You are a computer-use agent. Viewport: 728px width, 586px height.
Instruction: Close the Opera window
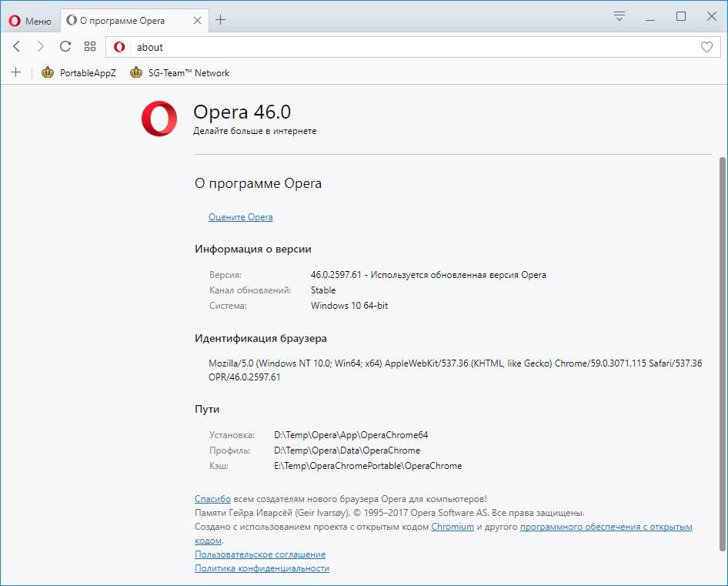(711, 16)
